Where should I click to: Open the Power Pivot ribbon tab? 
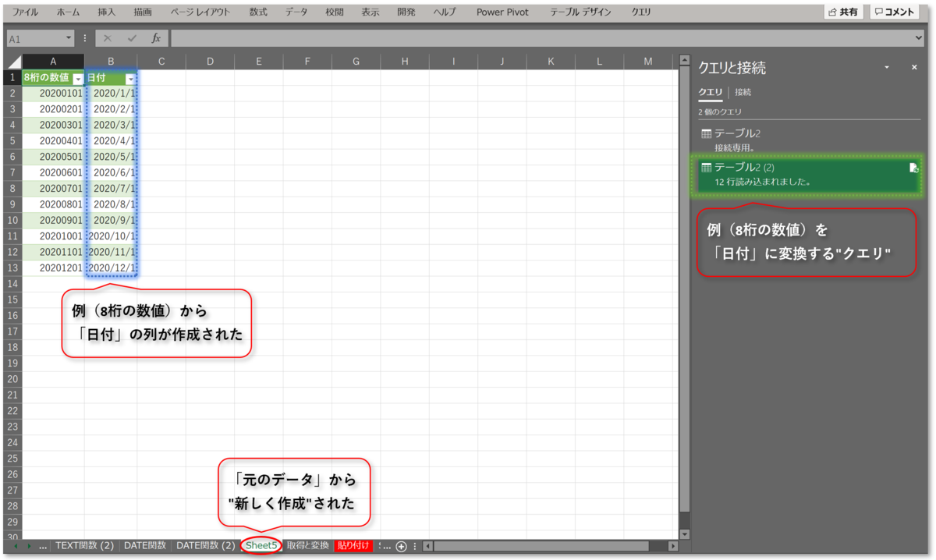tap(502, 12)
